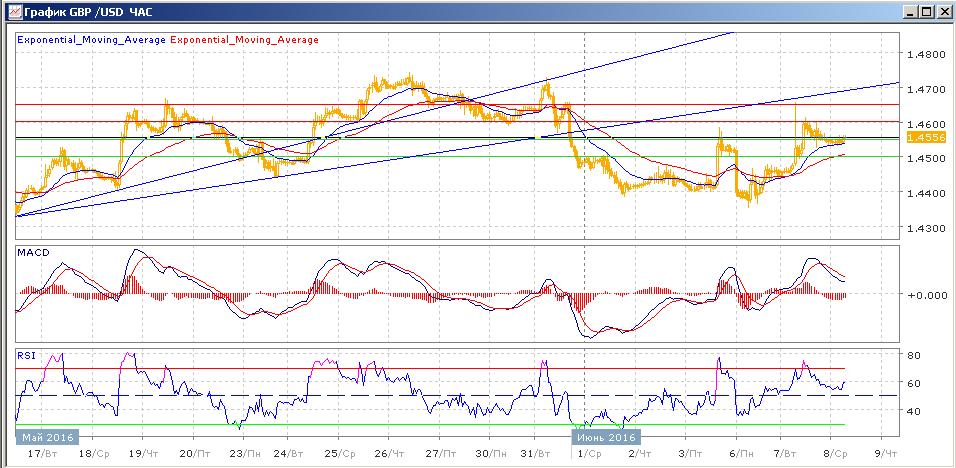Select the Июнь 2016 month marker
Viewport: 956px width, 468px height.
tap(606, 438)
